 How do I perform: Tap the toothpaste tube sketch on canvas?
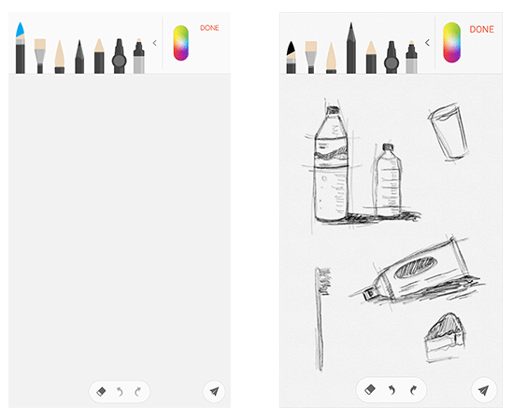[x=417, y=272]
